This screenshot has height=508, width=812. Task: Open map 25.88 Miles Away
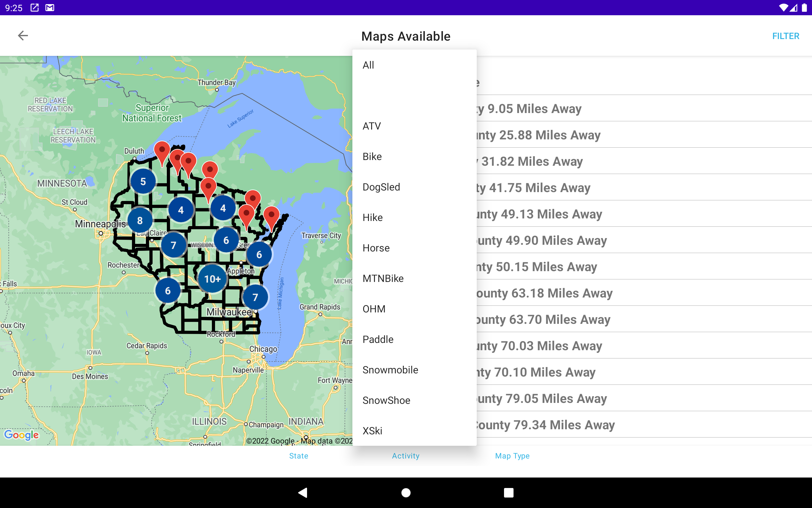pos(644,135)
